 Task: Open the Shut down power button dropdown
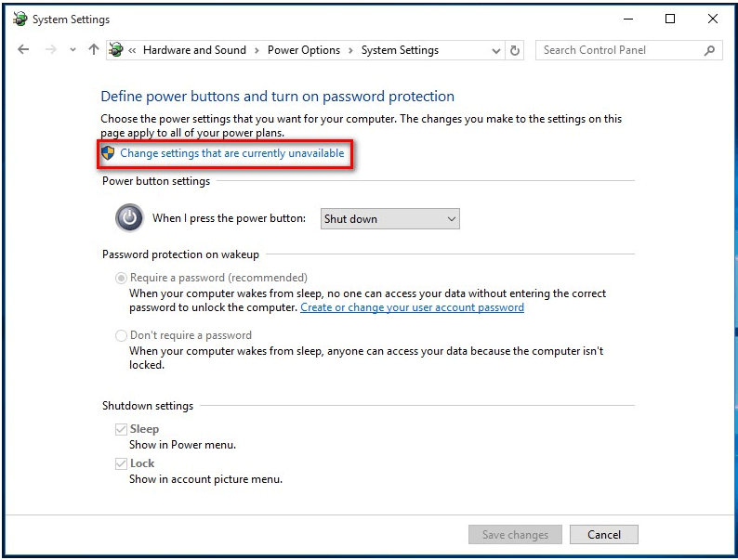(x=390, y=218)
